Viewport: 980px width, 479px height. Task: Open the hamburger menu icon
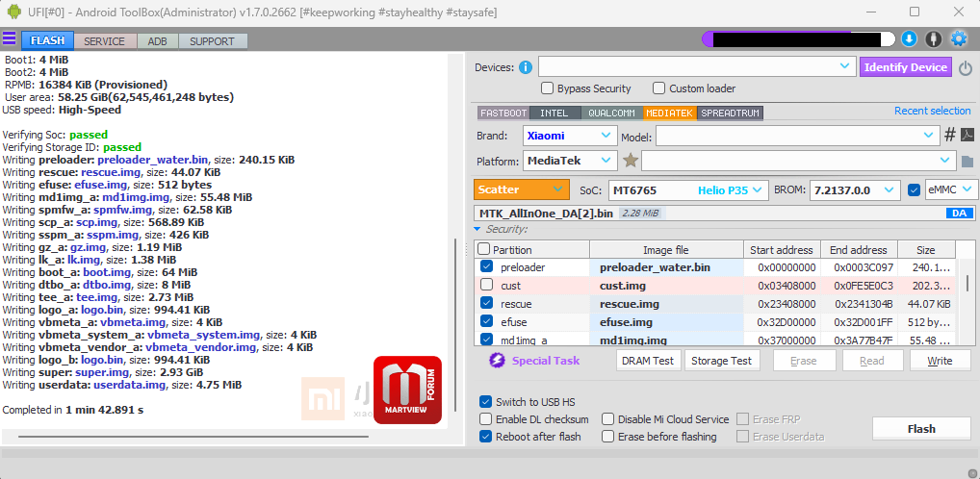pos(10,38)
